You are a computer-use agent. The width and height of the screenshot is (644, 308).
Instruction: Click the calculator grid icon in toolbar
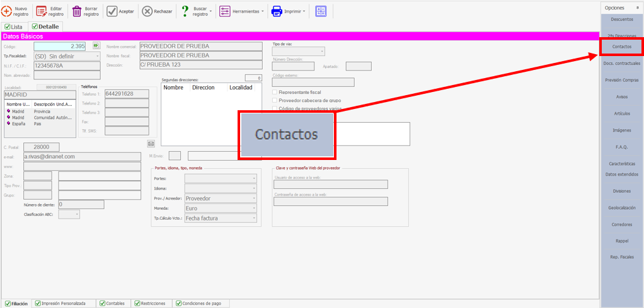tap(321, 11)
